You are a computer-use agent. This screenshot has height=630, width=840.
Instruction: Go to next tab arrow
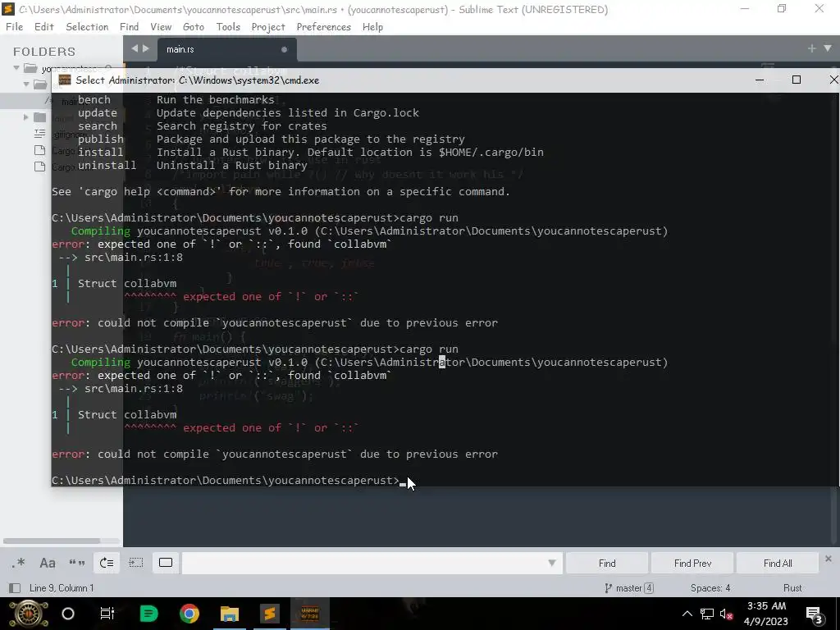(x=146, y=48)
